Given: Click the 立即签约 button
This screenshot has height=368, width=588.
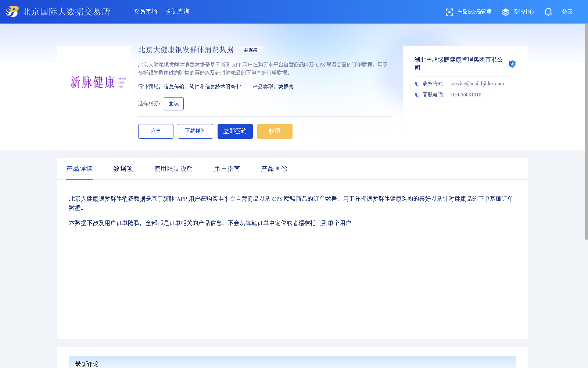Looking at the screenshot, I should 235,131.
